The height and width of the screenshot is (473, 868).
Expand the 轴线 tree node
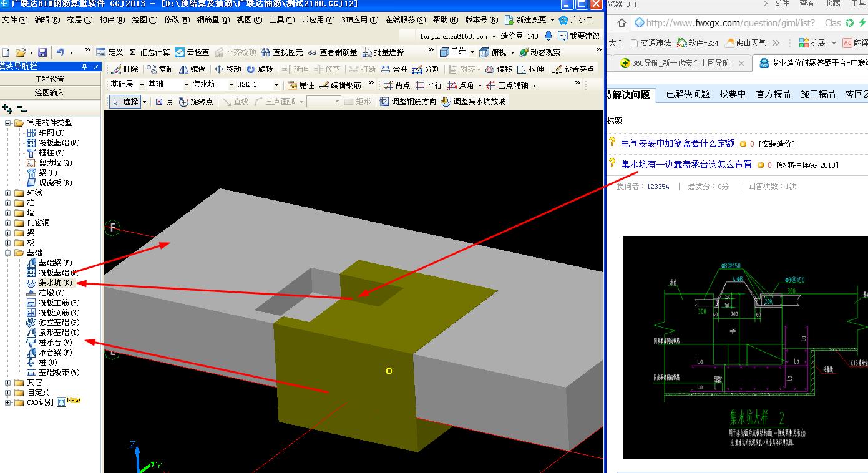pyautogui.click(x=9, y=193)
